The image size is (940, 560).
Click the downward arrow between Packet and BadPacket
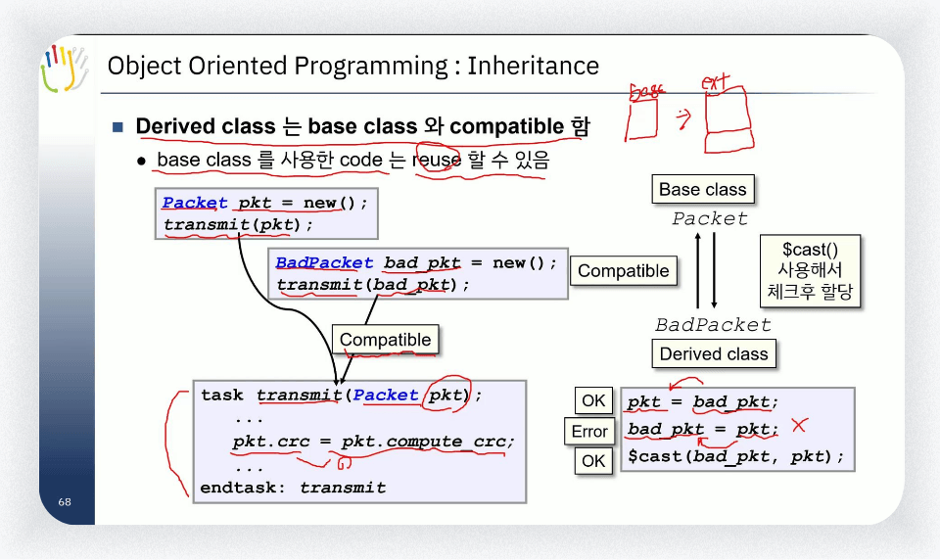pyautogui.click(x=714, y=270)
